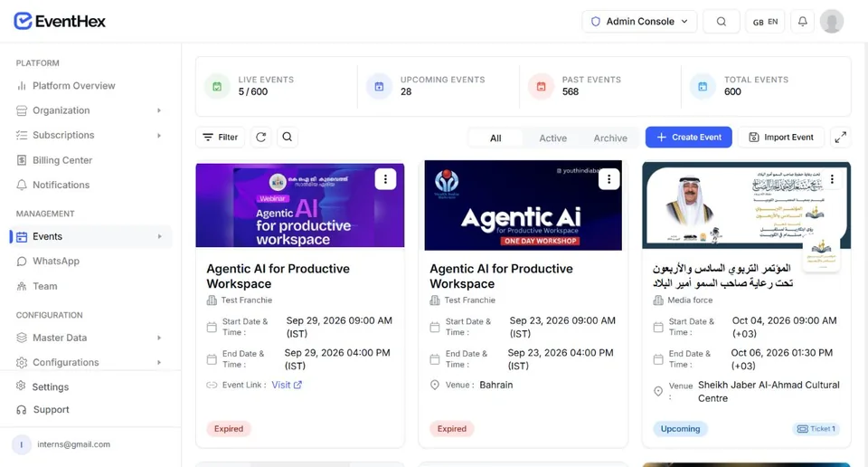Open the Filter button

221,137
